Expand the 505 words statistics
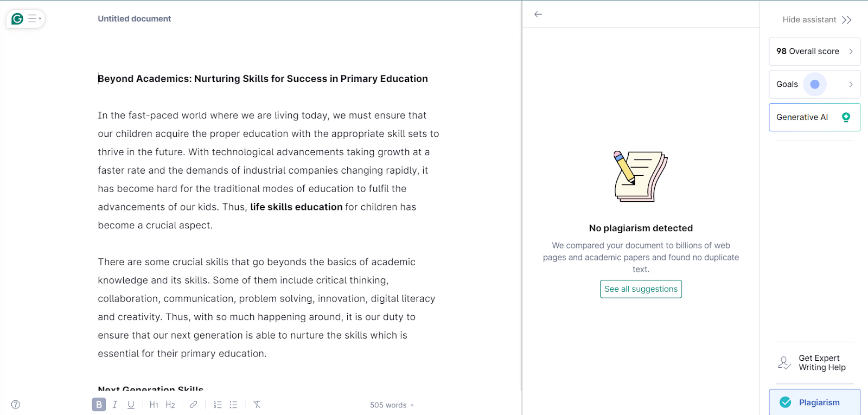 pyautogui.click(x=391, y=405)
